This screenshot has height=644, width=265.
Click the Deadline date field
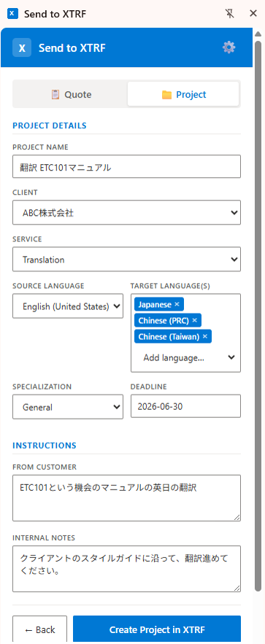click(185, 407)
